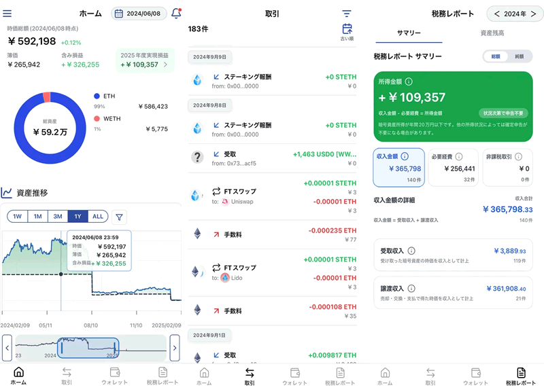
Task: Click the chart filter funnel icon
Action: pyautogui.click(x=120, y=217)
